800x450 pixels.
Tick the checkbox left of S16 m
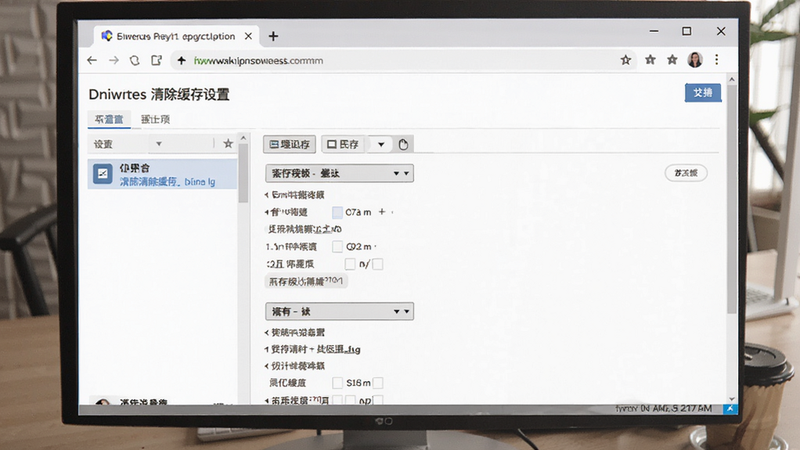[x=337, y=383]
